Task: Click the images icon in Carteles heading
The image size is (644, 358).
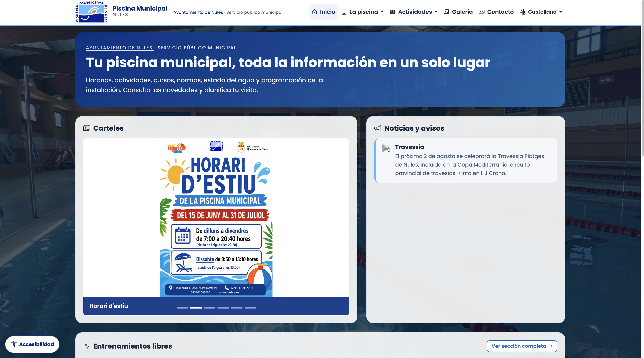Action: [87, 128]
